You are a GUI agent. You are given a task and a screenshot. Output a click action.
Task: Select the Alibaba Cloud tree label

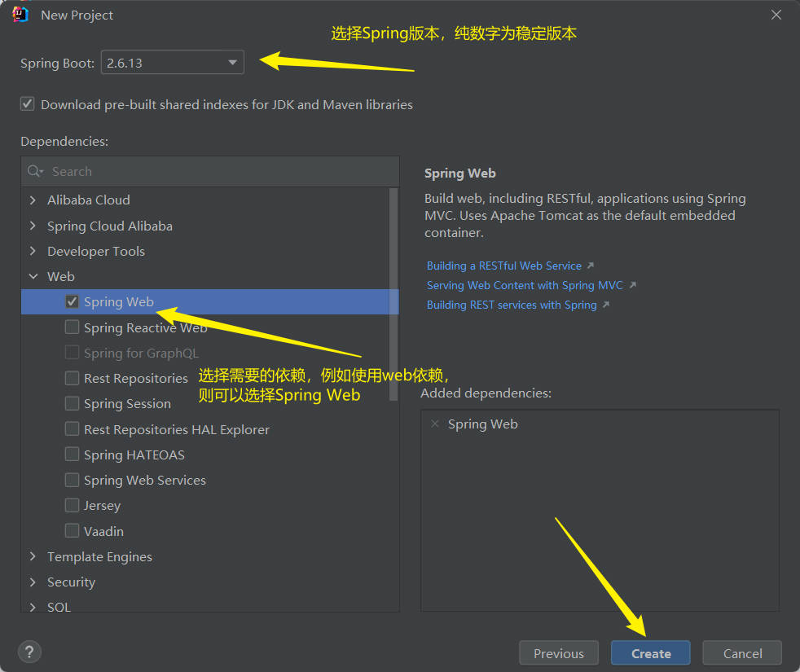point(89,200)
